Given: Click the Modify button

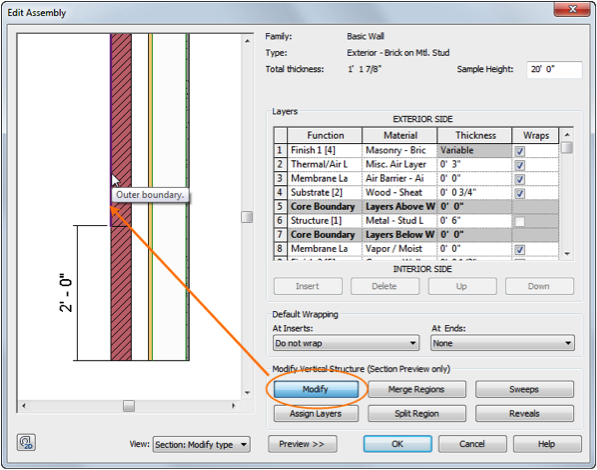Looking at the screenshot, I should point(316,389).
